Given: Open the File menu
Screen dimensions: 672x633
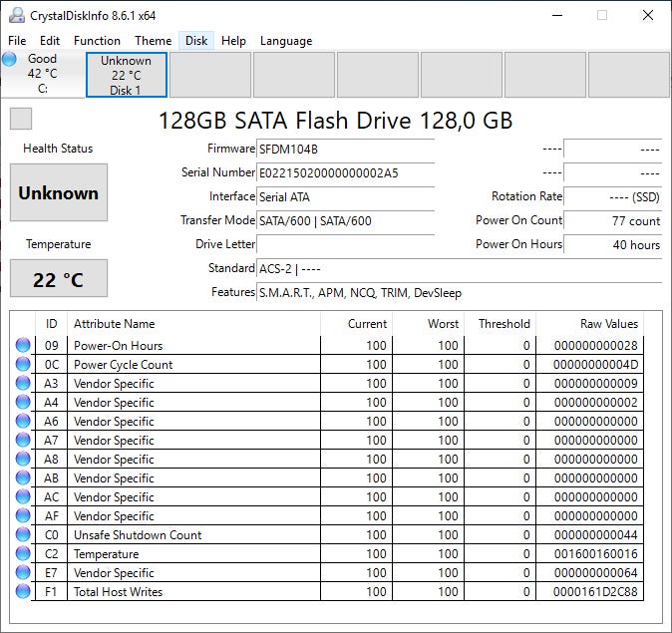Looking at the screenshot, I should pos(17,41).
